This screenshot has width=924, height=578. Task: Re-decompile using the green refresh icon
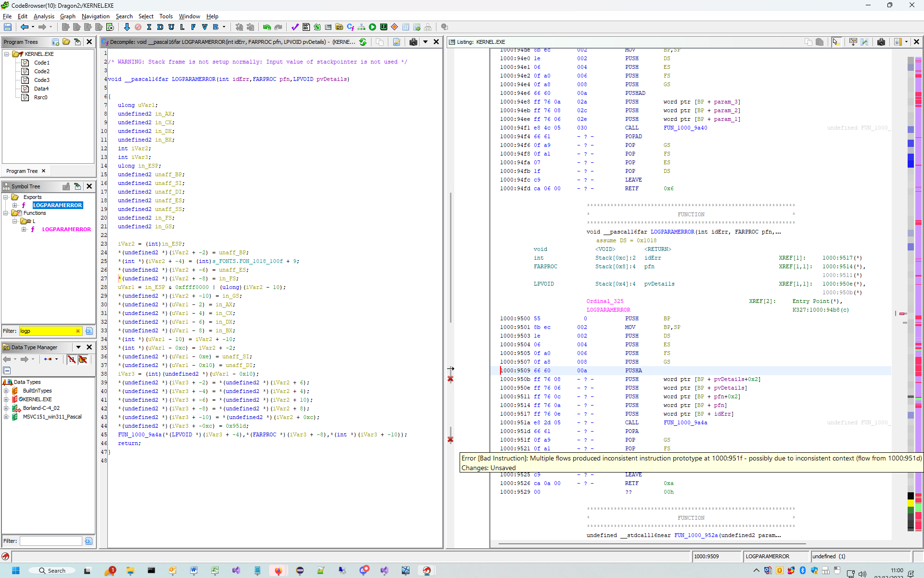[363, 42]
